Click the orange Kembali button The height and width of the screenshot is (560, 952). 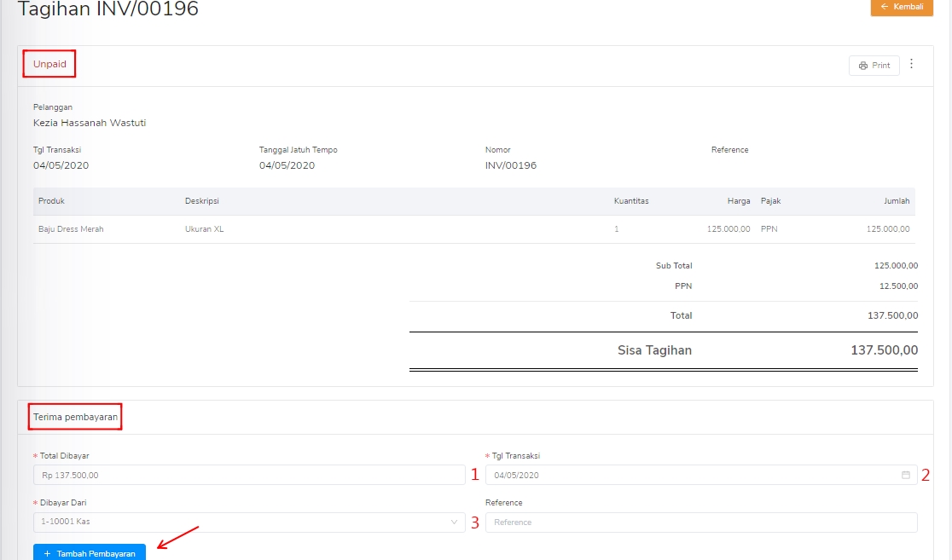[902, 7]
